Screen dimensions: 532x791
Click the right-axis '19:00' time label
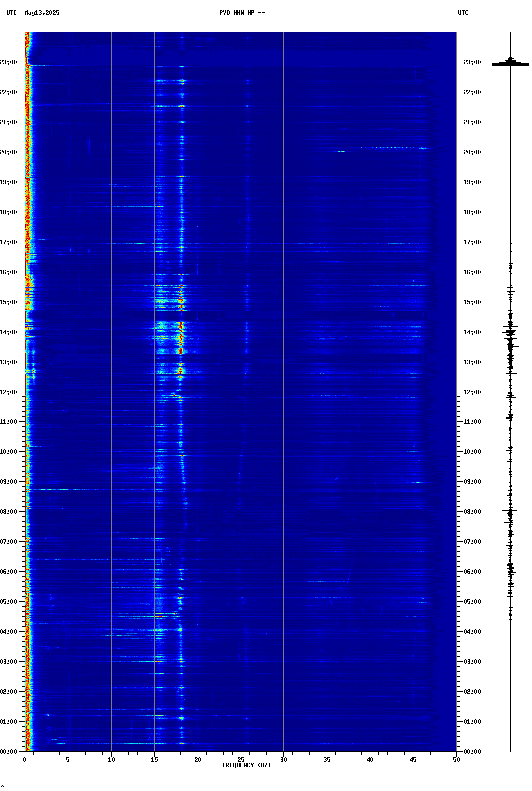pos(472,182)
